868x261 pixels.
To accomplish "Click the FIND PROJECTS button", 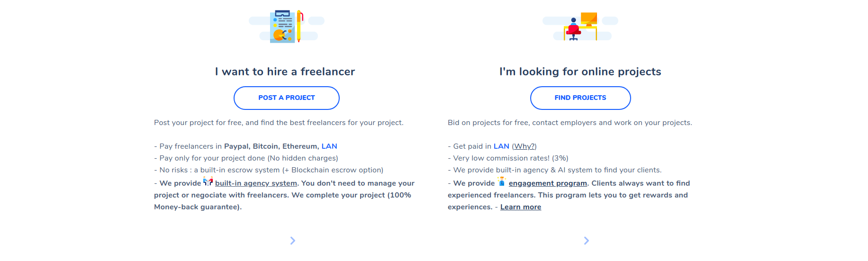I will coord(580,98).
